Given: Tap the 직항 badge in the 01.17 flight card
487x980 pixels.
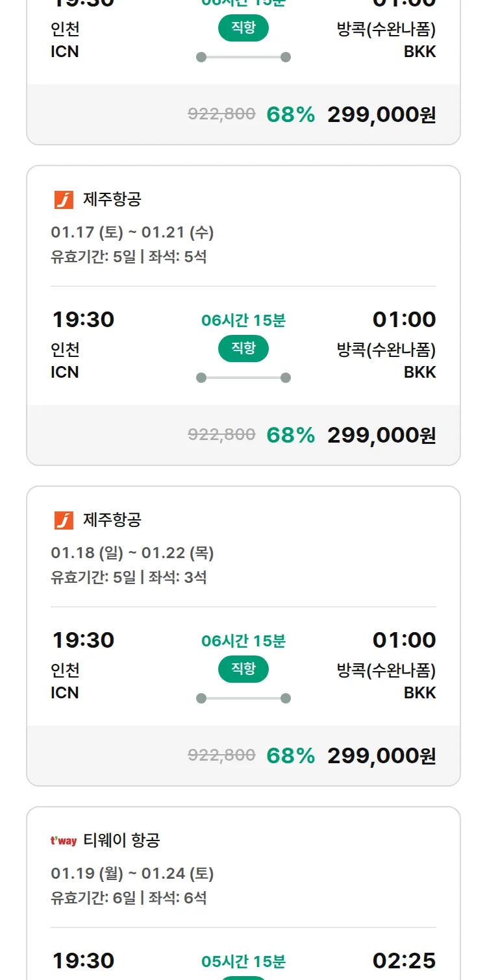Looking at the screenshot, I should tap(243, 349).
